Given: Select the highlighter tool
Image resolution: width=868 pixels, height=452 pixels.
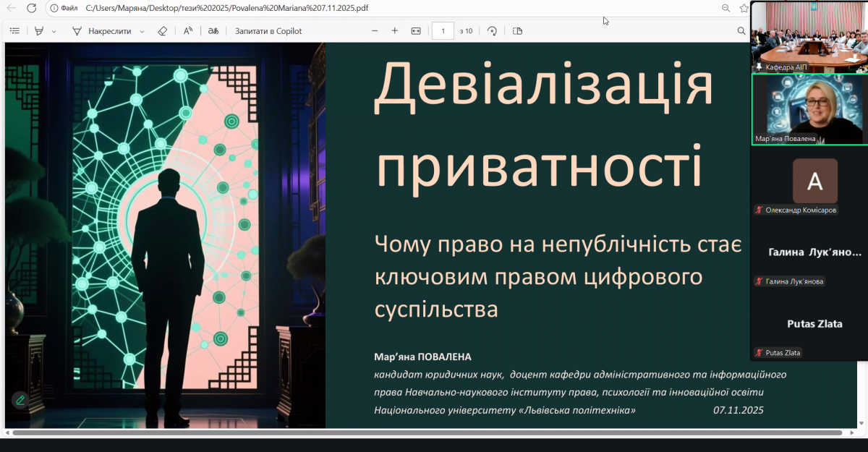Looking at the screenshot, I should tap(38, 30).
